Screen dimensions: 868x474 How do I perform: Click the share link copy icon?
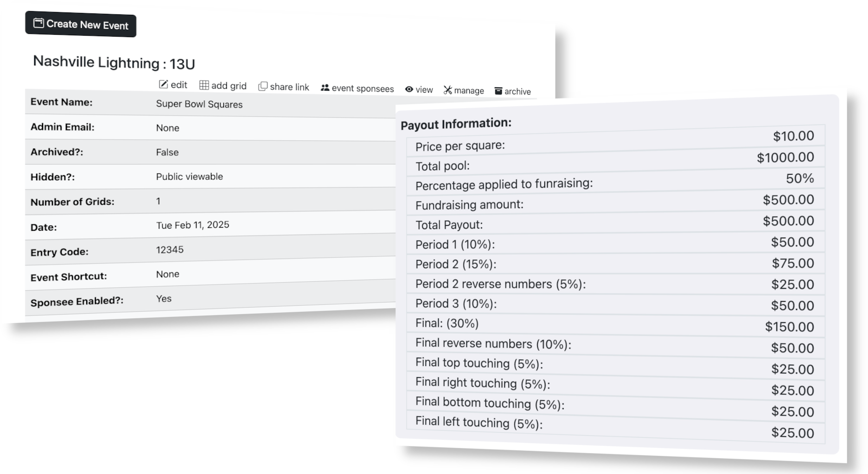click(263, 87)
